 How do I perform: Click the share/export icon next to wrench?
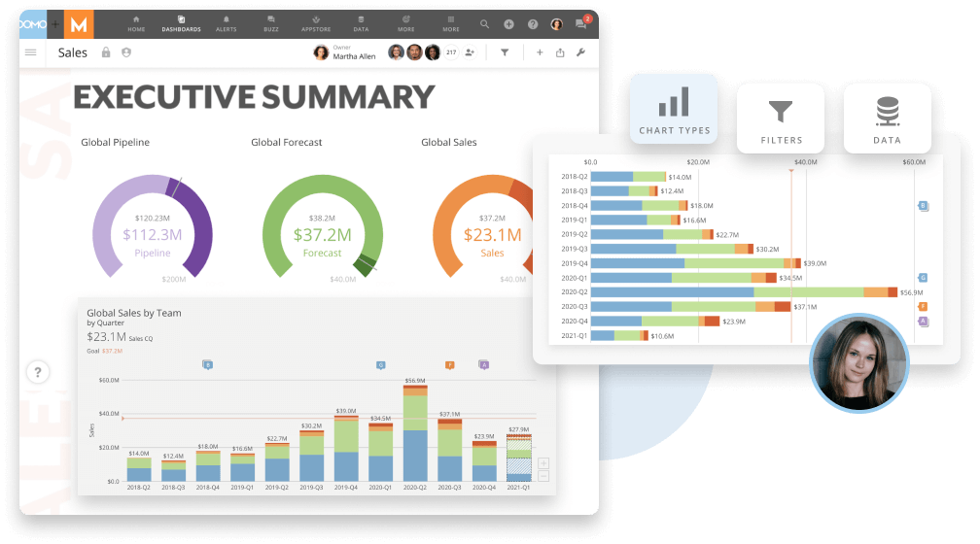coord(560,52)
